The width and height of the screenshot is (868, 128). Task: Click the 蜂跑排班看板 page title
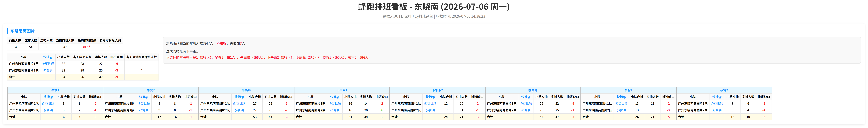pos(434,7)
